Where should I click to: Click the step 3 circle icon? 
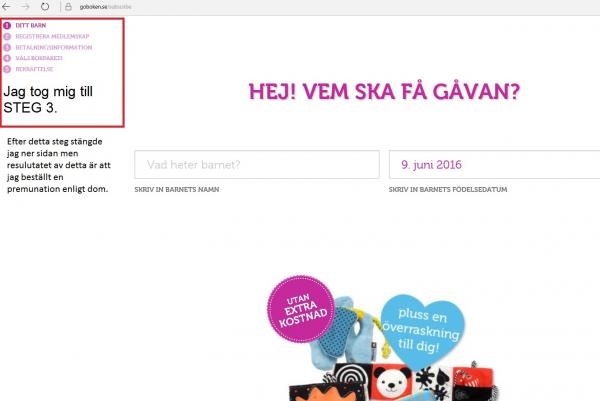7,47
